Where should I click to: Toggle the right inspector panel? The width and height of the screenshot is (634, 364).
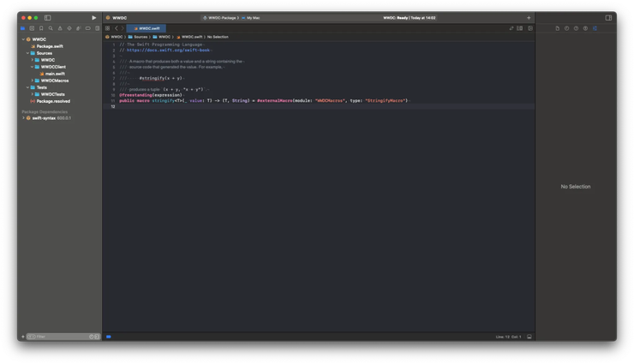(608, 18)
